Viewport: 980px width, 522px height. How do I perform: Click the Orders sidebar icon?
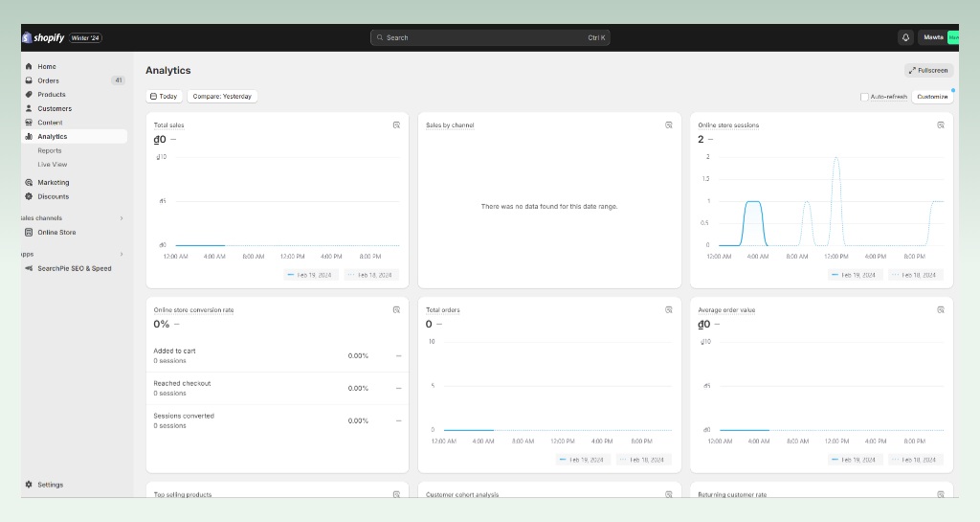point(29,80)
